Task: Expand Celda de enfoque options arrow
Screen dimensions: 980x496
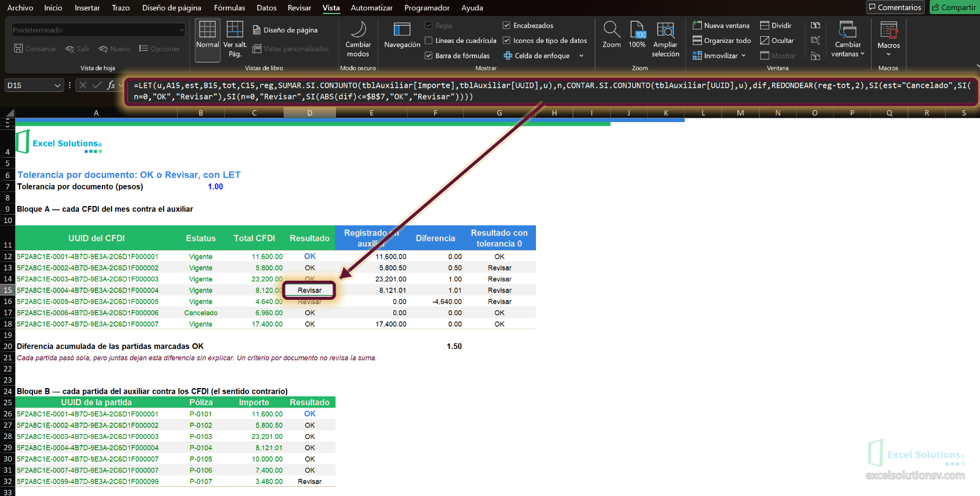Action: coord(581,56)
